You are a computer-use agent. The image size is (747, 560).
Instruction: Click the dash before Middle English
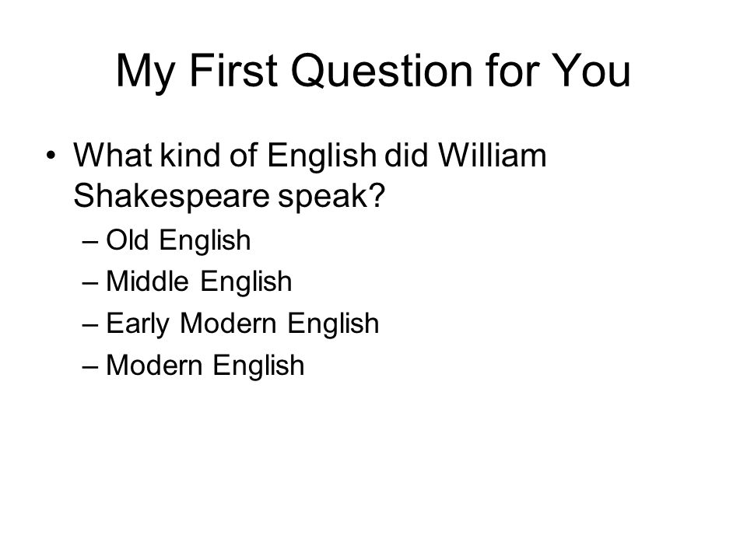[90, 283]
